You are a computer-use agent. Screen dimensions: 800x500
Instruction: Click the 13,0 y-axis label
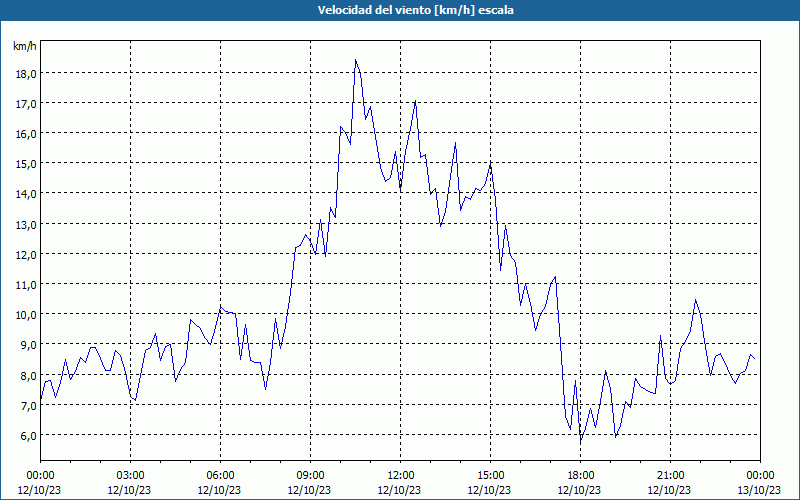[26, 224]
